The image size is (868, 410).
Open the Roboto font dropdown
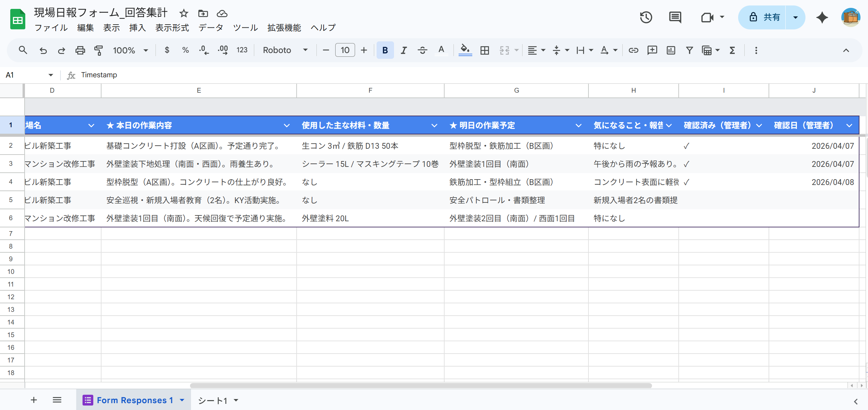pyautogui.click(x=285, y=50)
